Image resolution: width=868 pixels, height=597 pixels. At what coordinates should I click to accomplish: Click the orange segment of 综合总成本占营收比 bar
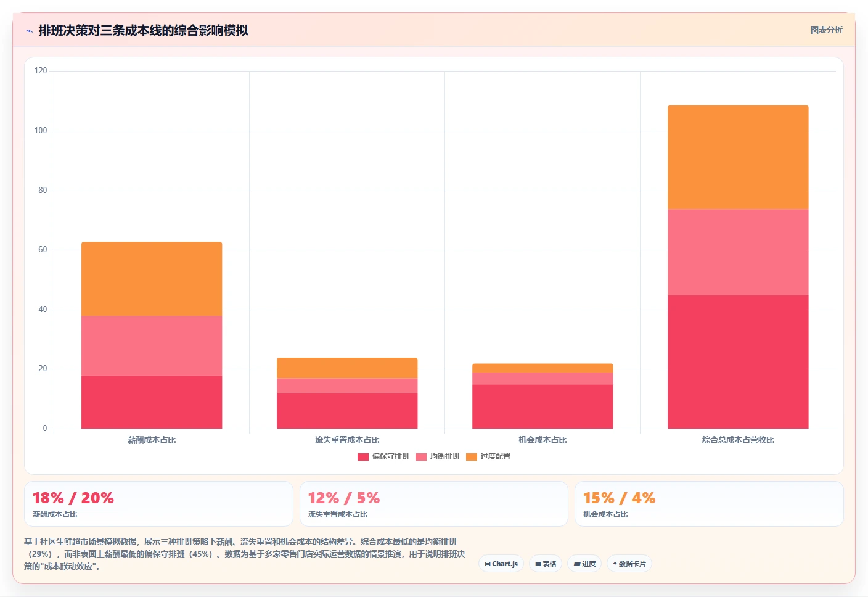(738, 157)
